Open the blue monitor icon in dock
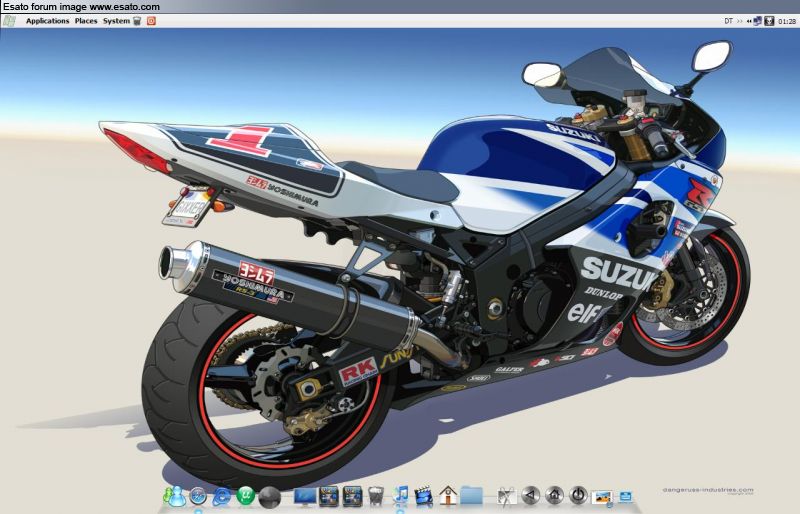The image size is (800, 514). coord(305,496)
